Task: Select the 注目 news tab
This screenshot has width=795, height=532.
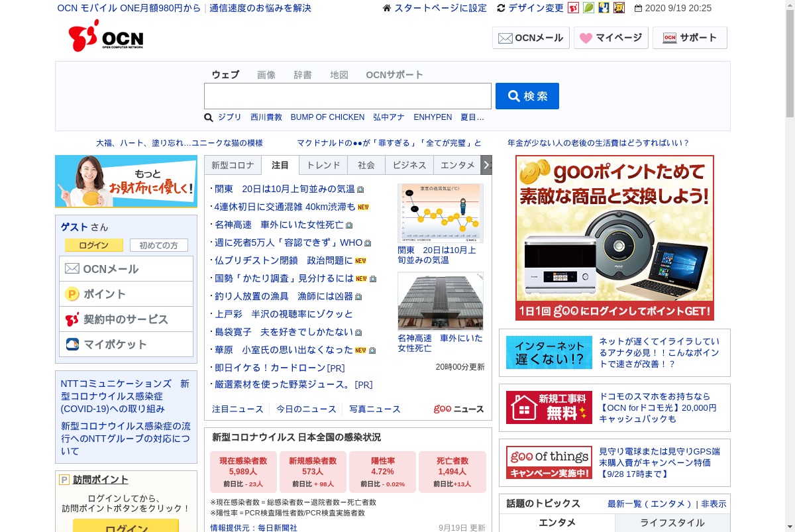Action: click(280, 166)
